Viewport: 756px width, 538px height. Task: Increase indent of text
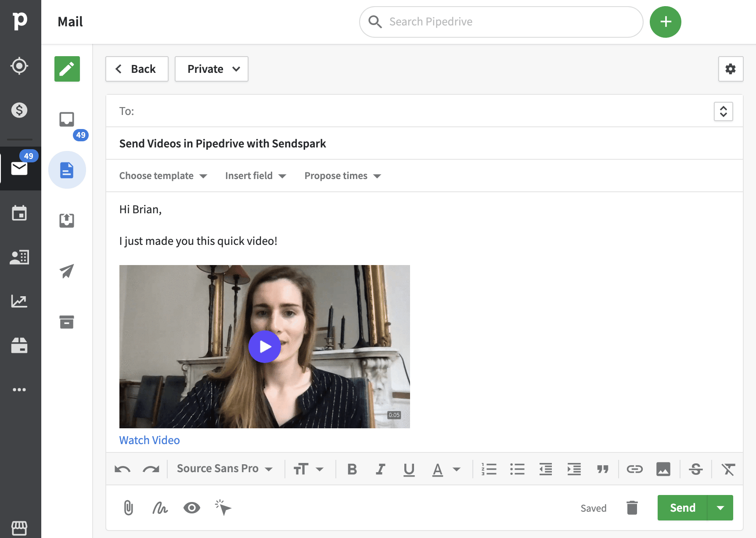(x=574, y=469)
